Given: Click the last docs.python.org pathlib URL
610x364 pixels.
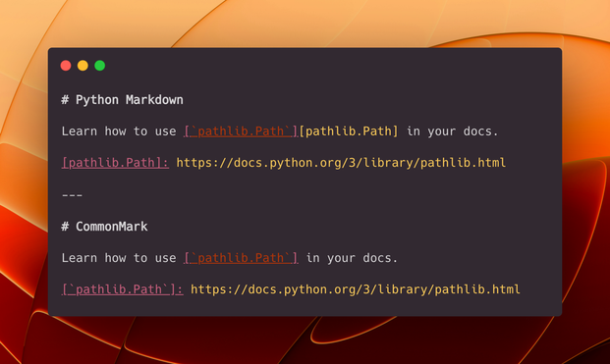Looking at the screenshot, I should 356,289.
